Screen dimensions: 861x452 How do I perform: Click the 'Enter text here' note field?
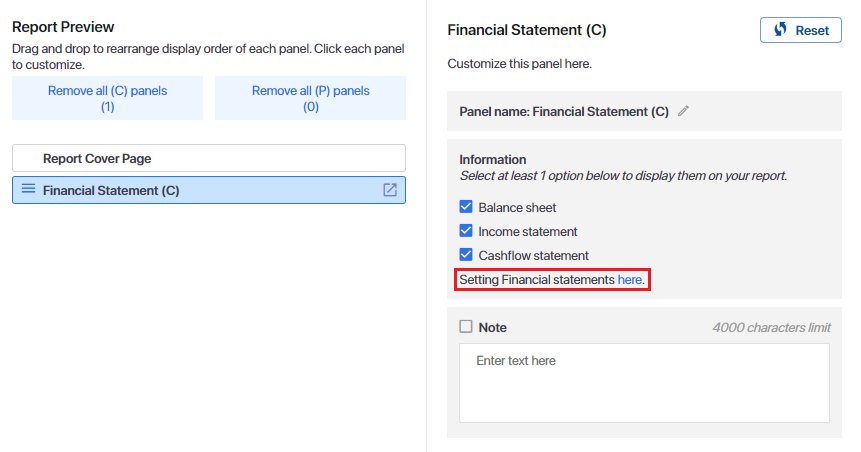644,383
